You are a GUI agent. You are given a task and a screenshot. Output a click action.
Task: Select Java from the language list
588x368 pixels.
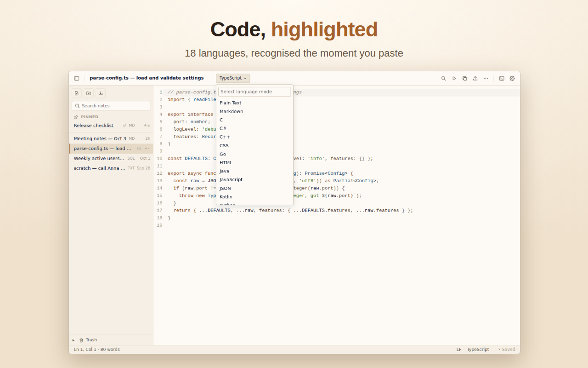tap(254, 171)
